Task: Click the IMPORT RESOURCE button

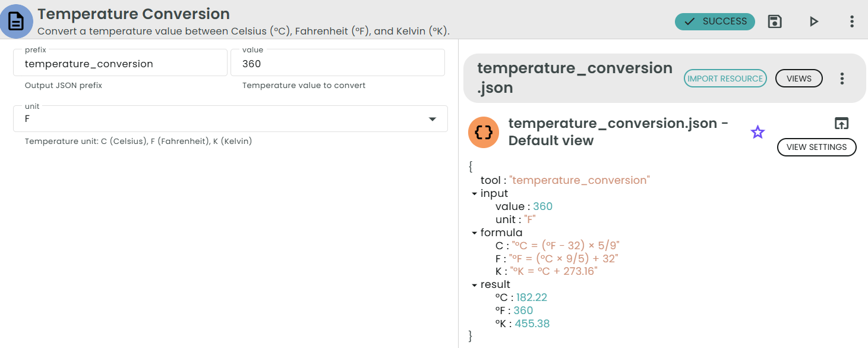Action: coord(725,78)
